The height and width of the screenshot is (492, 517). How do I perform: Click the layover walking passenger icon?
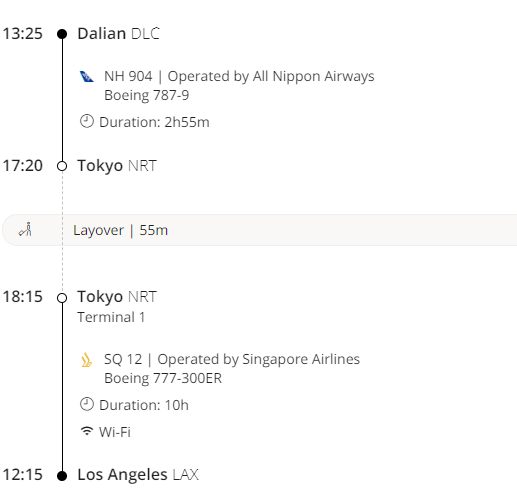[25, 229]
